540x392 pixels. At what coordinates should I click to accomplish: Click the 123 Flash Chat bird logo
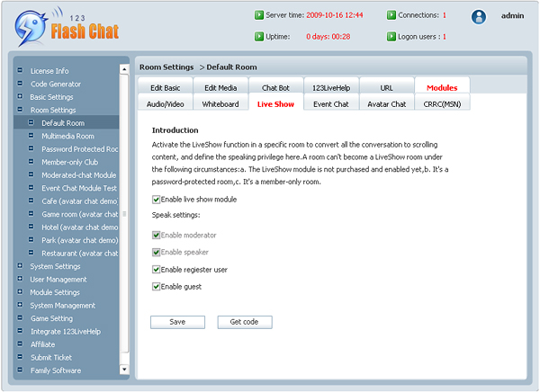pos(31,28)
